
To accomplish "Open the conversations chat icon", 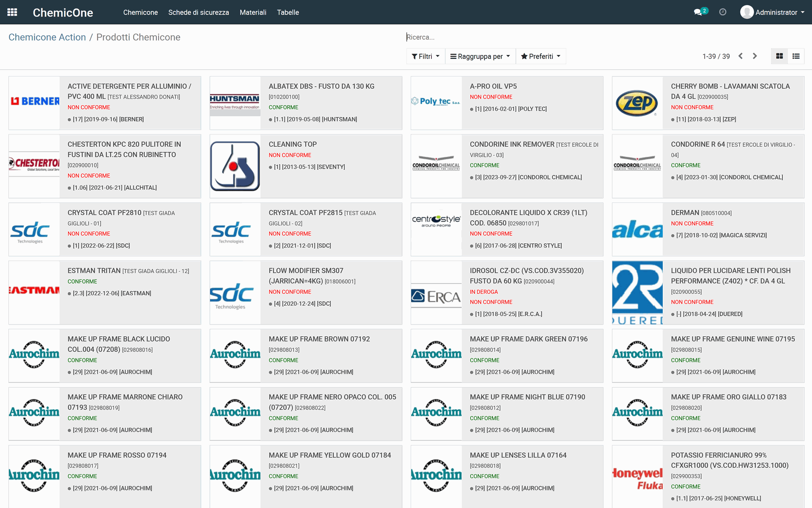I will 698,12.
